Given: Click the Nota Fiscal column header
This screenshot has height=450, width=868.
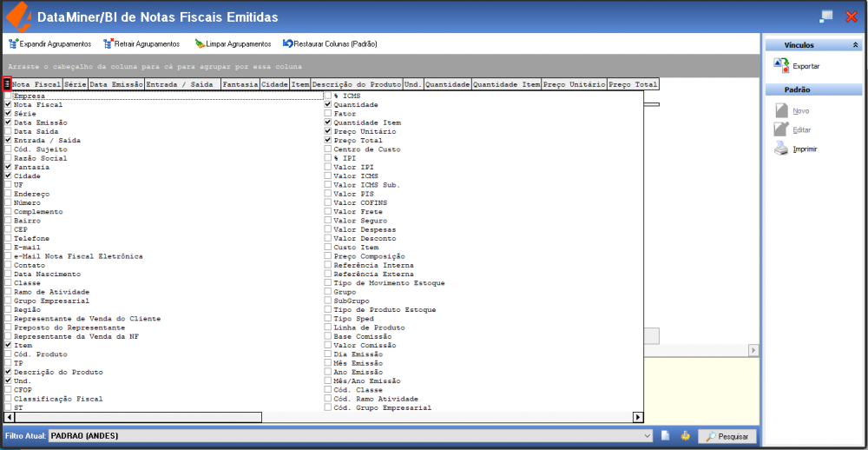Looking at the screenshot, I should 37,84.
